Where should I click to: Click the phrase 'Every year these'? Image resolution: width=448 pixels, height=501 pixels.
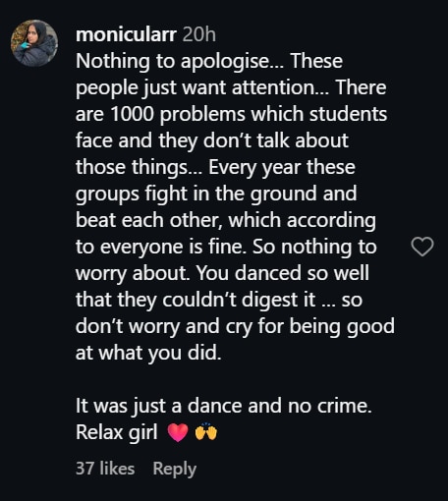(x=282, y=167)
